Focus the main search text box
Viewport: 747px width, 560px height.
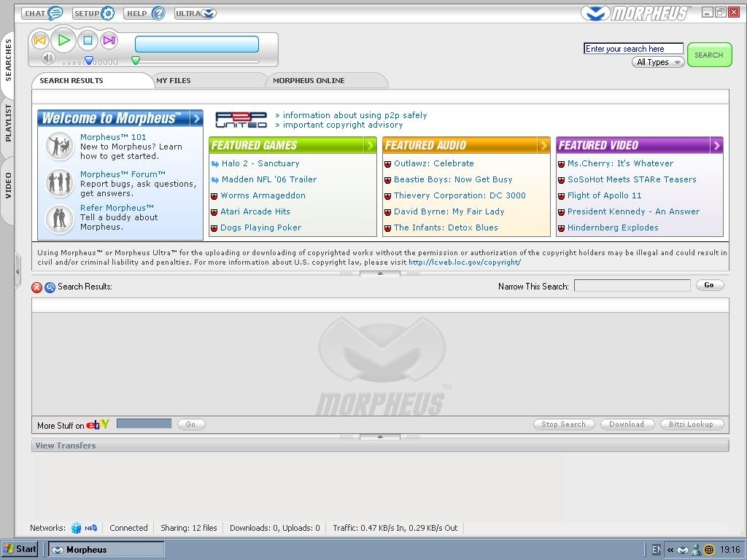[633, 49]
